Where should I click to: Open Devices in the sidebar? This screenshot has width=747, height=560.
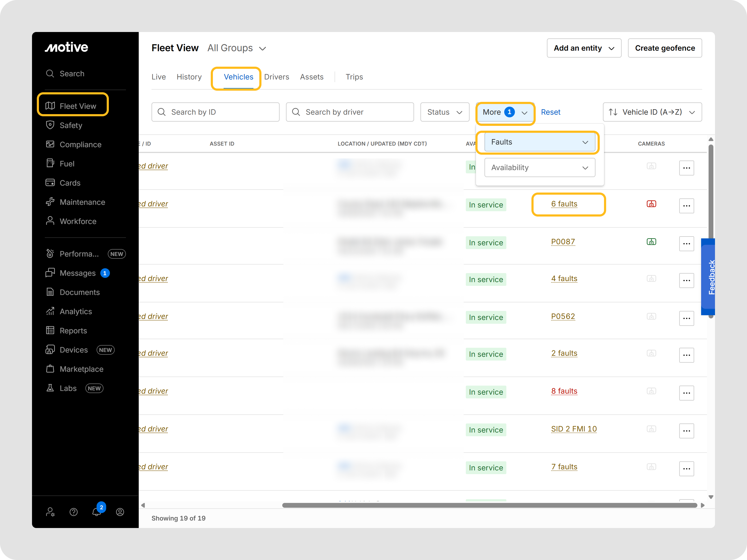click(80, 350)
